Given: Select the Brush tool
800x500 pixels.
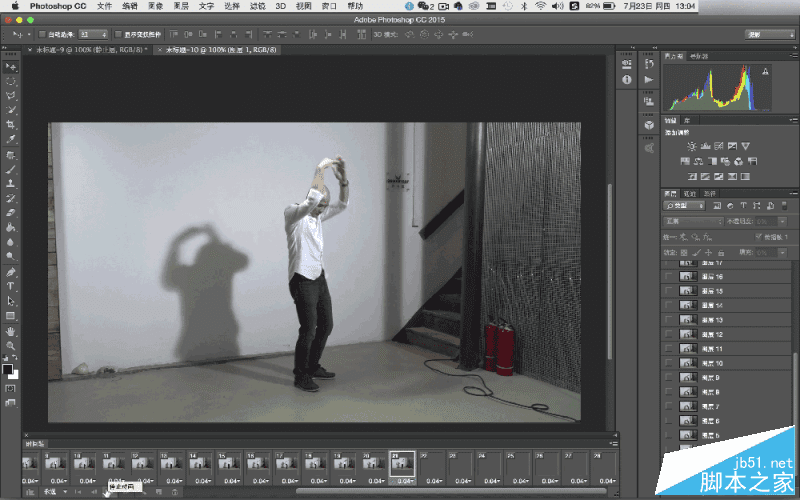Looking at the screenshot, I should point(10,170).
